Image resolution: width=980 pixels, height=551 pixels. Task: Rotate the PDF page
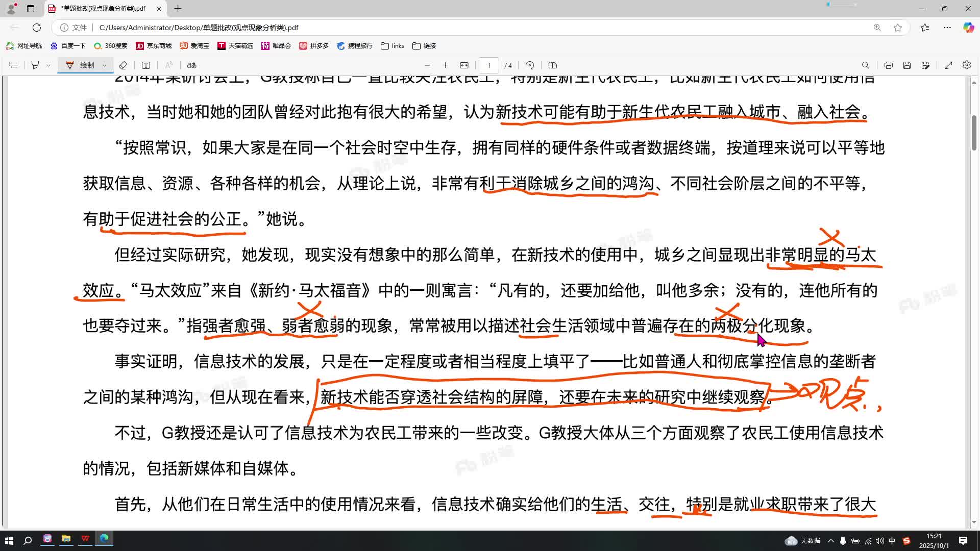tap(530, 65)
